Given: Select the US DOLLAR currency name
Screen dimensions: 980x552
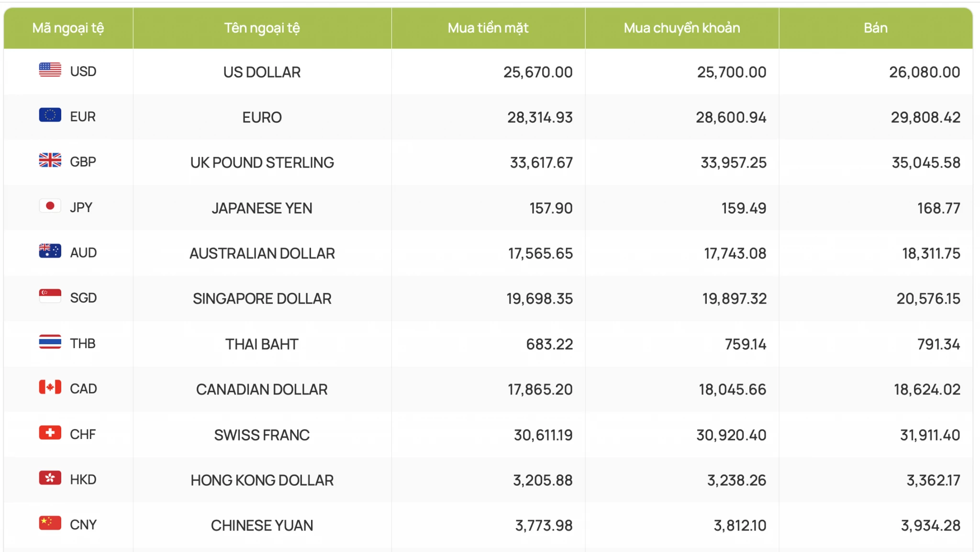Looking at the screenshot, I should (x=262, y=72).
